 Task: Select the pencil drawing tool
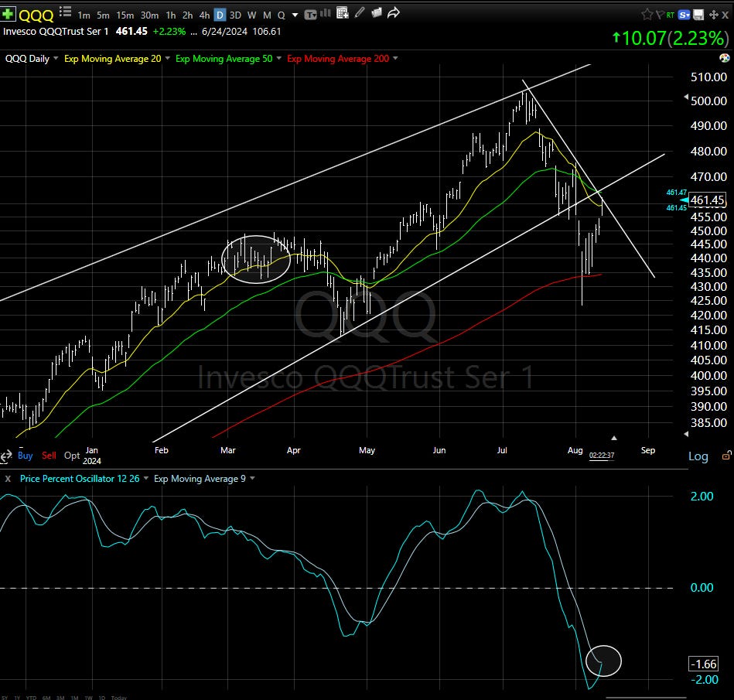360,12
